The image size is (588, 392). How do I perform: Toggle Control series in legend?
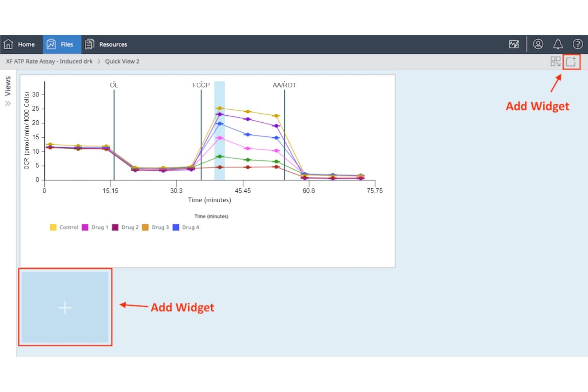click(64, 227)
